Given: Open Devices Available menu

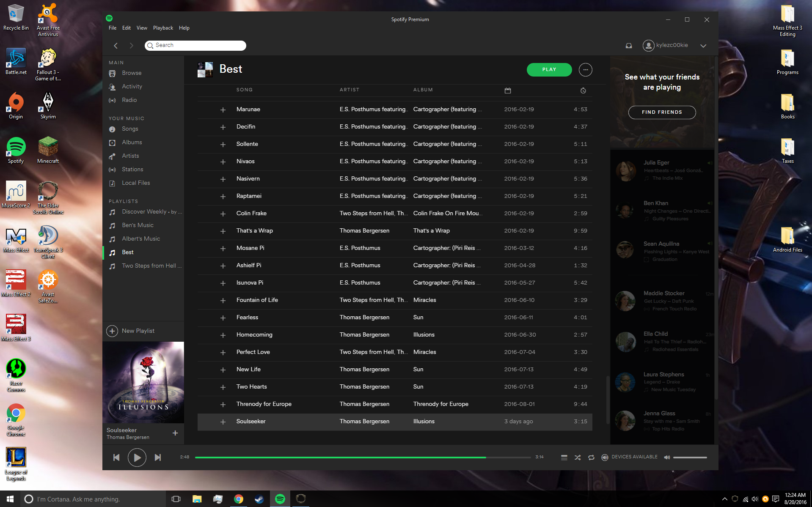Looking at the screenshot, I should [630, 457].
